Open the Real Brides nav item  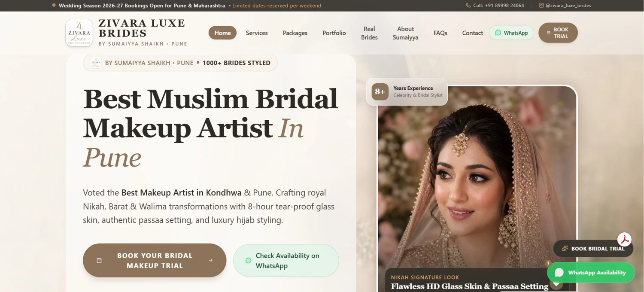[x=369, y=33]
